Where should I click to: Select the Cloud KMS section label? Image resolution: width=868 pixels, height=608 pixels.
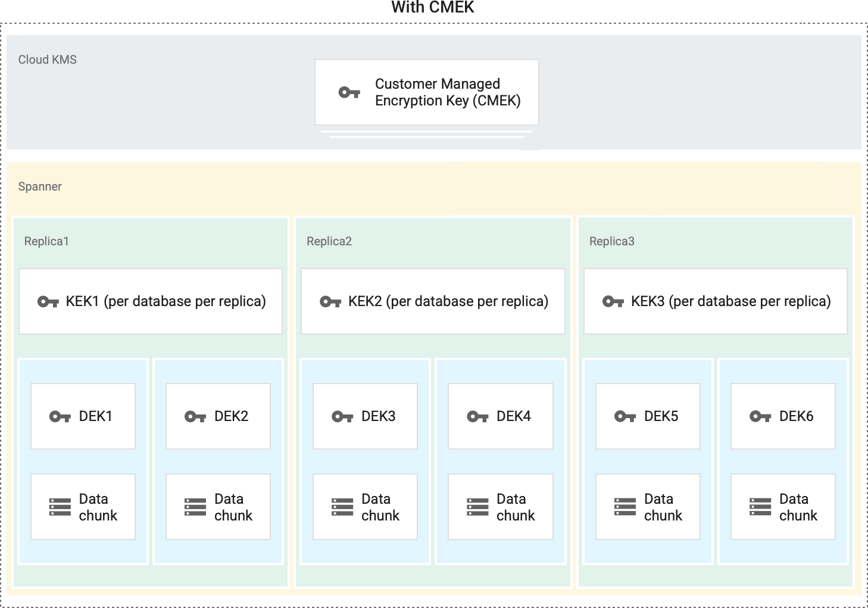48,60
